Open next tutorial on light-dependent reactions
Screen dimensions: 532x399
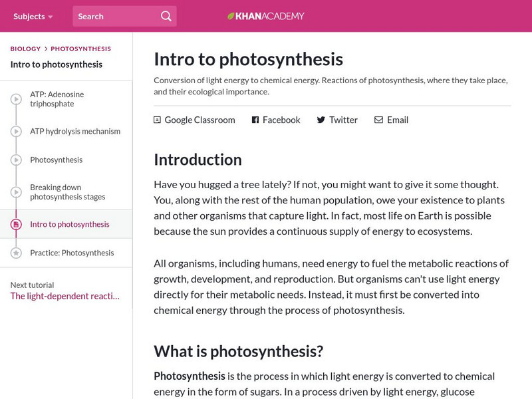(x=65, y=296)
